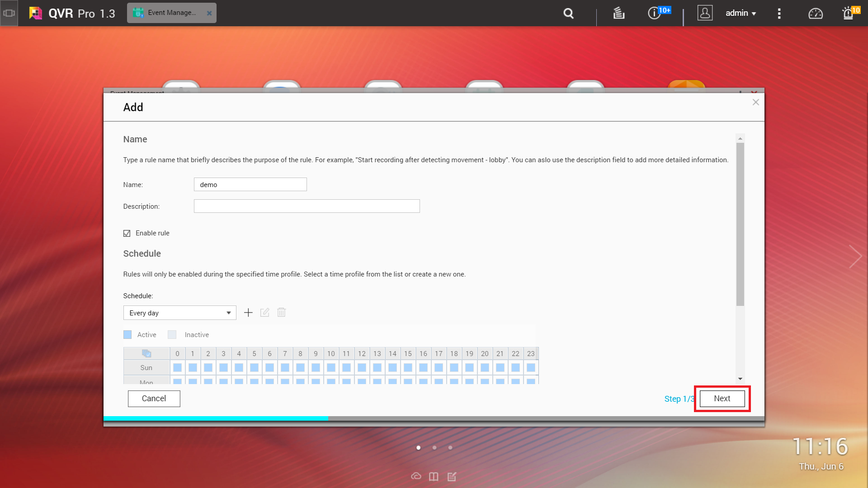Select the Sun row header
The image size is (868, 488).
[146, 367]
